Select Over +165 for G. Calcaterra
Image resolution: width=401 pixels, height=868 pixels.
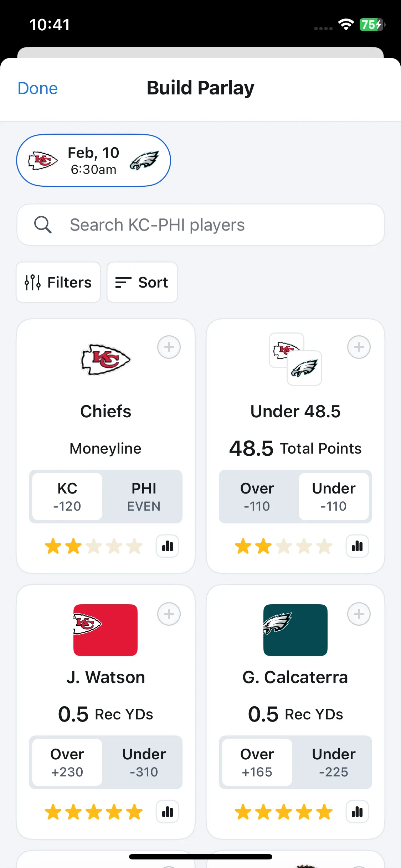pos(257,763)
